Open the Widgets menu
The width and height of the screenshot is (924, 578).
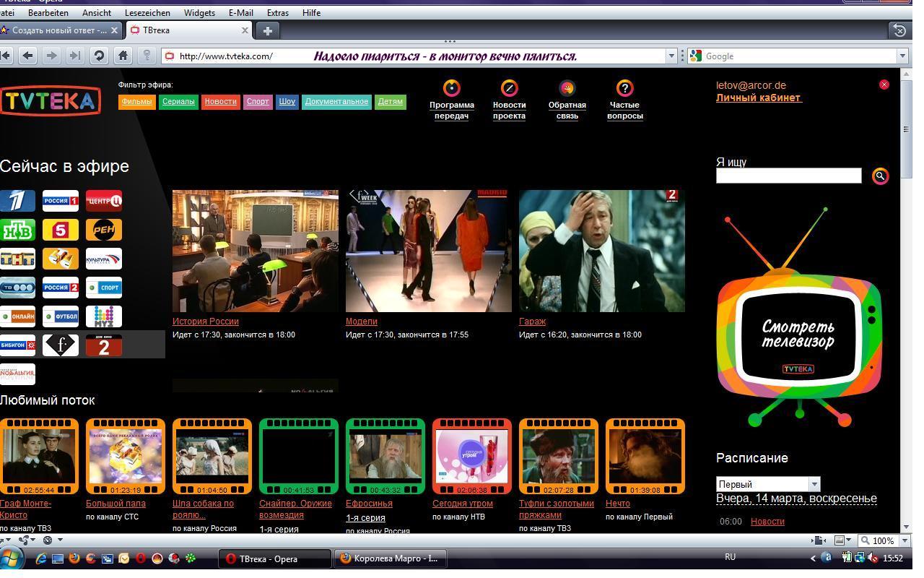coord(199,13)
